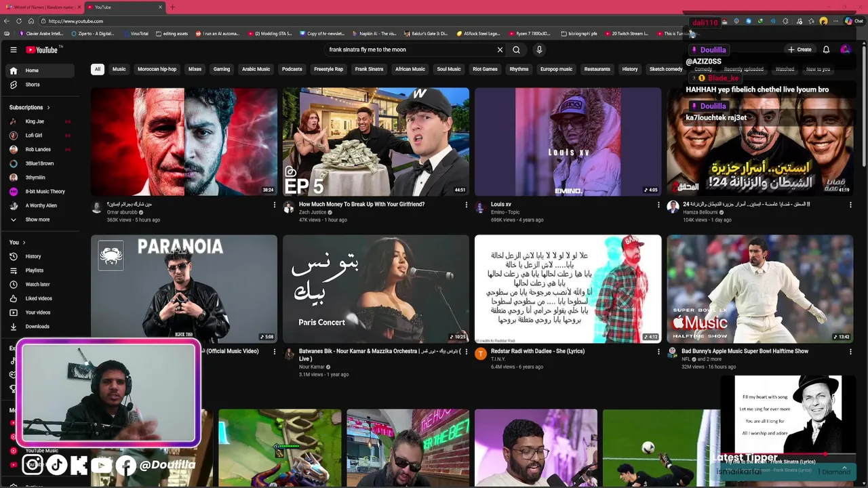Select the African Music filter chip
The width and height of the screenshot is (868, 488).
click(410, 69)
